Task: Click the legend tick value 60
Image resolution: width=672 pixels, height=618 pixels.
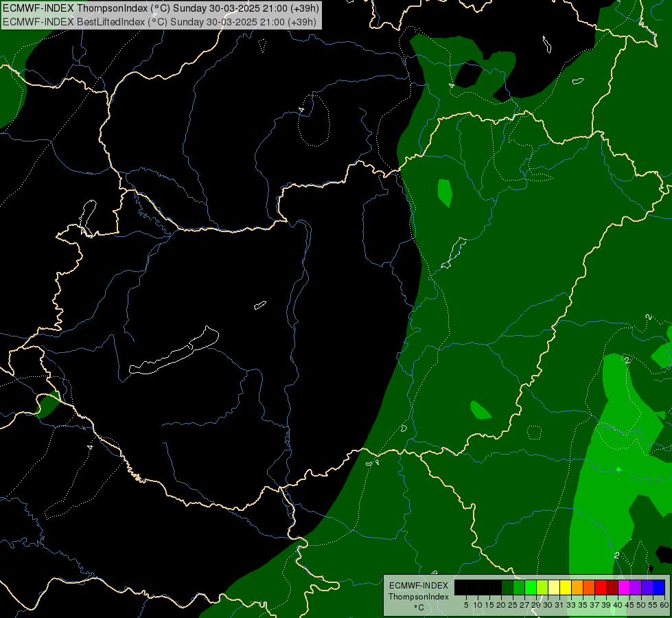Action: coord(664,605)
